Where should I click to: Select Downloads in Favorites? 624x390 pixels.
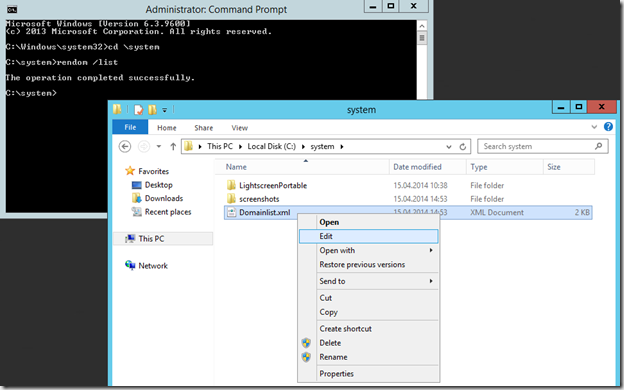[164, 198]
